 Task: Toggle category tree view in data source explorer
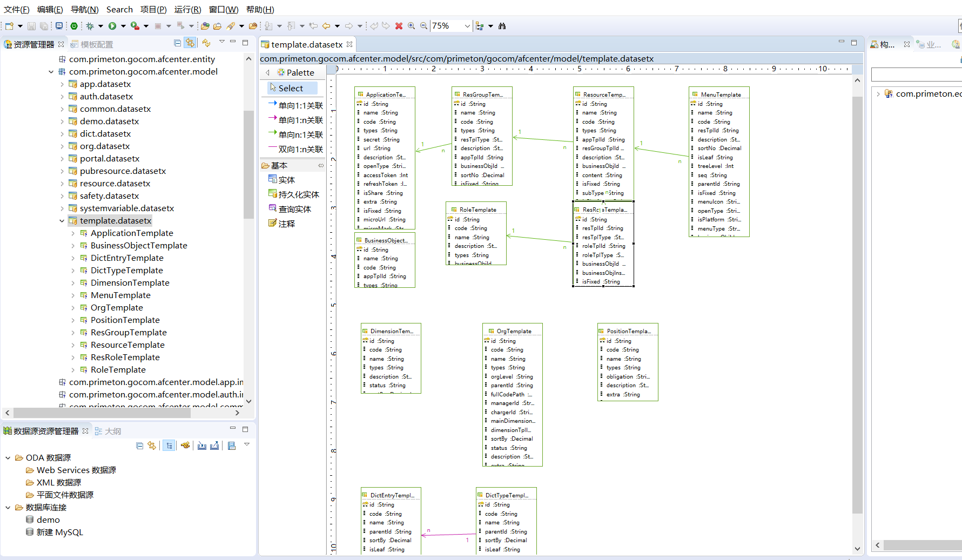point(169,446)
